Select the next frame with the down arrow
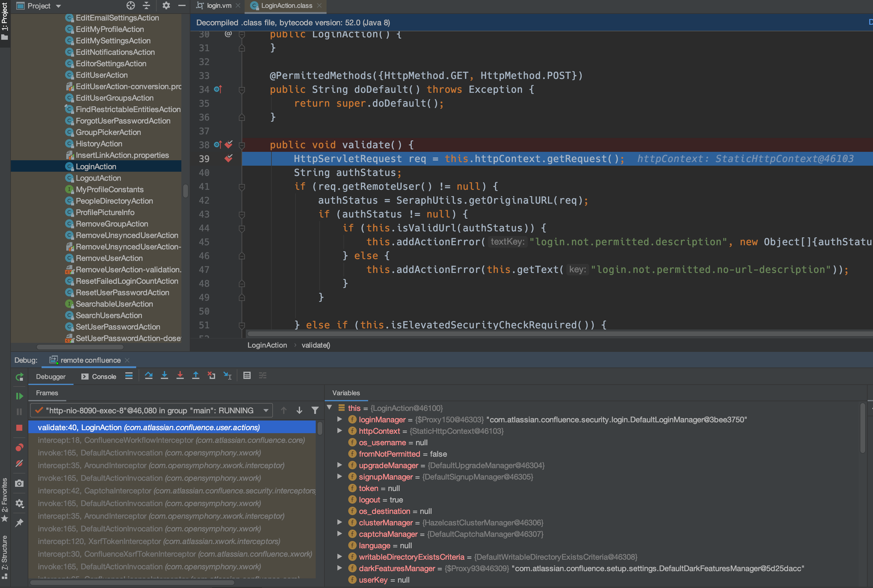 [x=299, y=411]
